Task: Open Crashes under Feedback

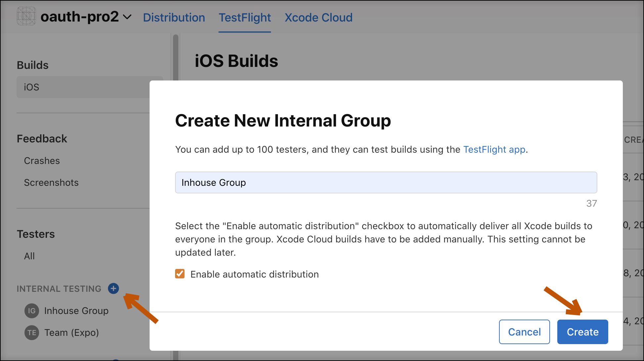Action: (42, 161)
